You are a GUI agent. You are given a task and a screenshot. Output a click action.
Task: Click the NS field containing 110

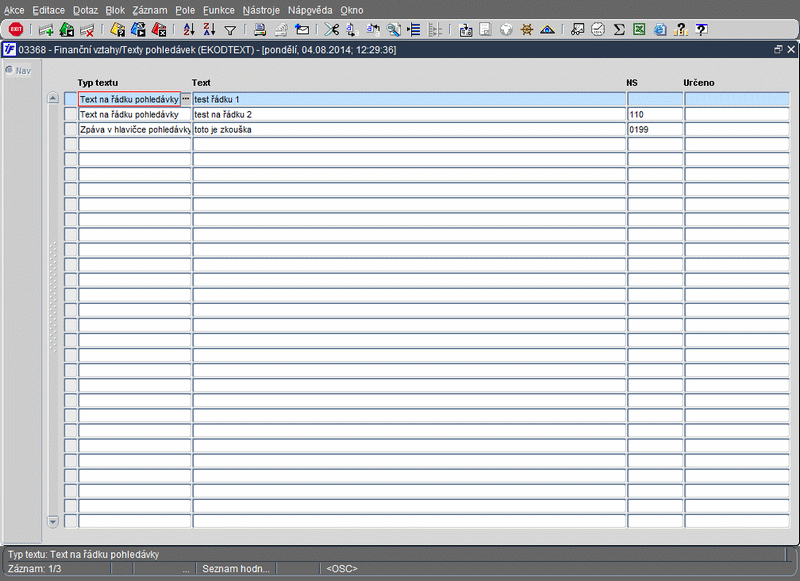[x=655, y=114]
